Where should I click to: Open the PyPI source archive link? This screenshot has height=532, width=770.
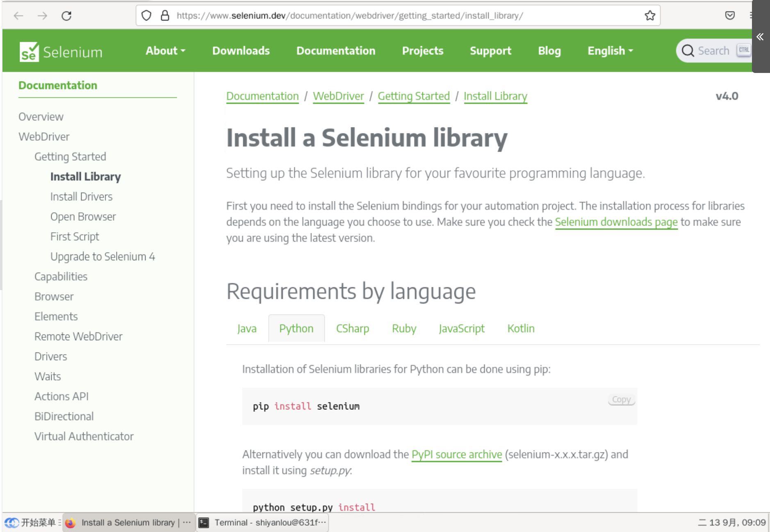[x=457, y=455]
